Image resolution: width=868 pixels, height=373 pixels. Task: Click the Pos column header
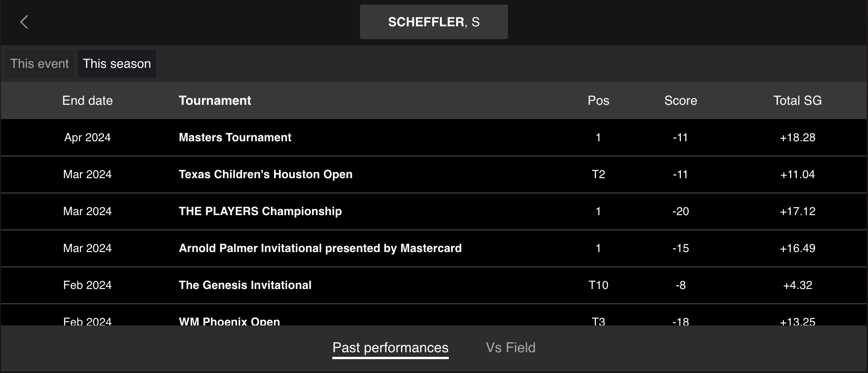[x=598, y=101]
